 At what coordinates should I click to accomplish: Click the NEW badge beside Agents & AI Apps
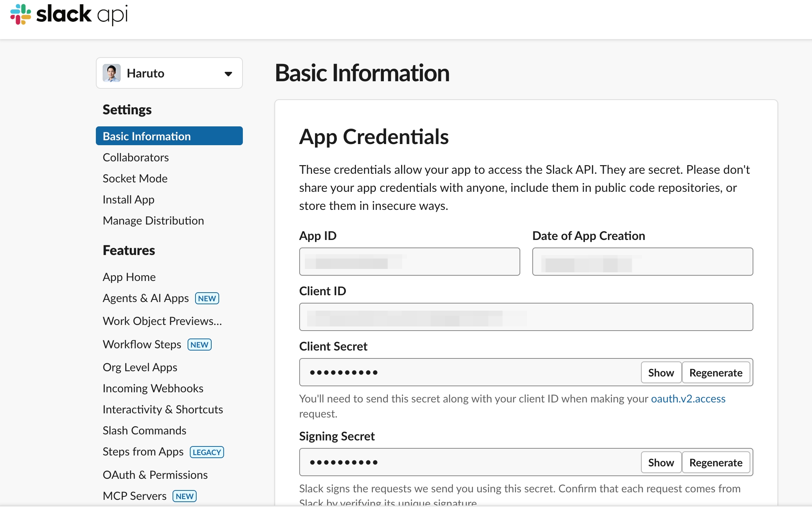click(x=207, y=298)
